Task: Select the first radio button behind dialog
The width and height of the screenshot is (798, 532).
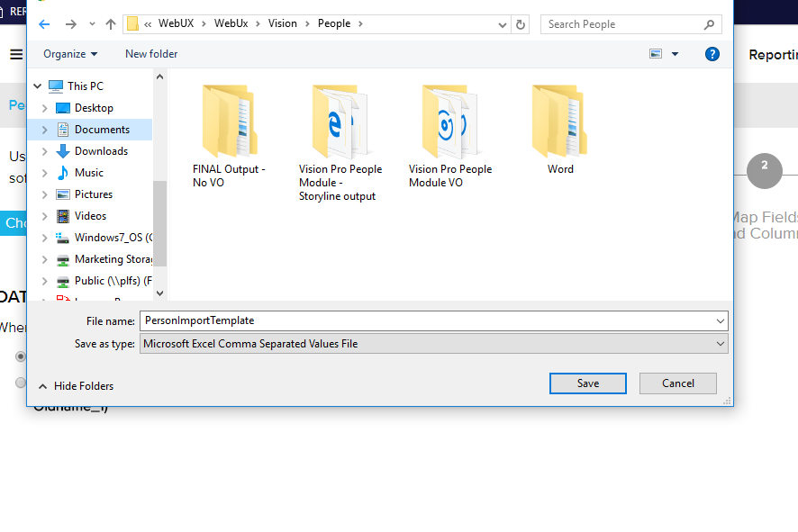Action: (21, 356)
